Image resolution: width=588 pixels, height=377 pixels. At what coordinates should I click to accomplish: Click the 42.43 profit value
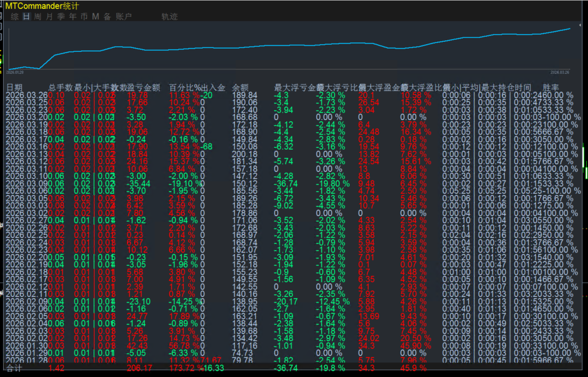click(137, 345)
